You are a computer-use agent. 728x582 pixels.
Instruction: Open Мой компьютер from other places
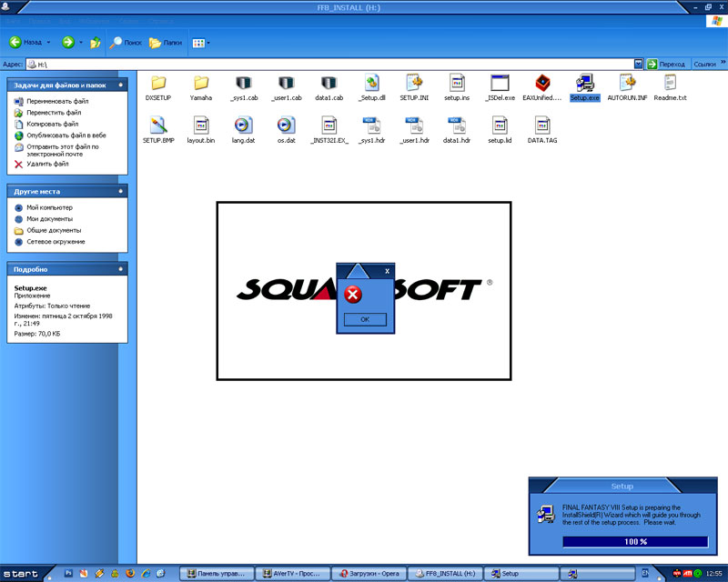pos(49,207)
